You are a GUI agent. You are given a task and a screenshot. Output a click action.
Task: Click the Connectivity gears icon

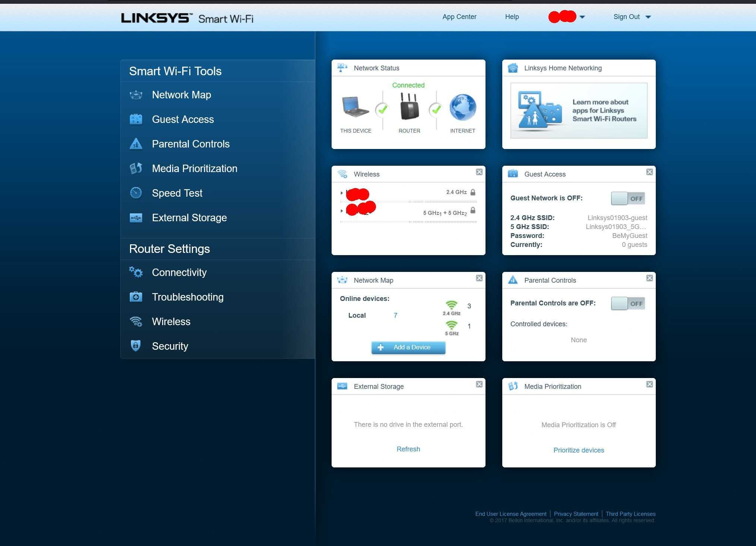(x=136, y=272)
